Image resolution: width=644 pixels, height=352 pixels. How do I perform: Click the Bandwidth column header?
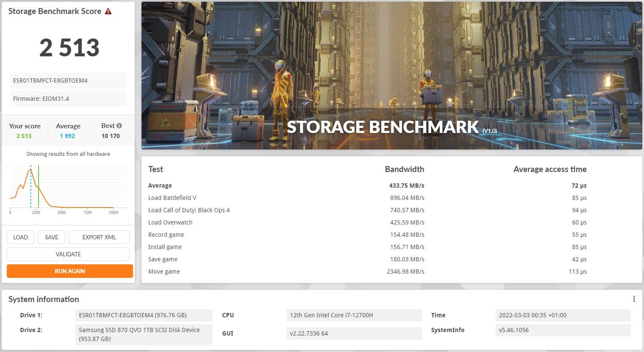point(405,169)
